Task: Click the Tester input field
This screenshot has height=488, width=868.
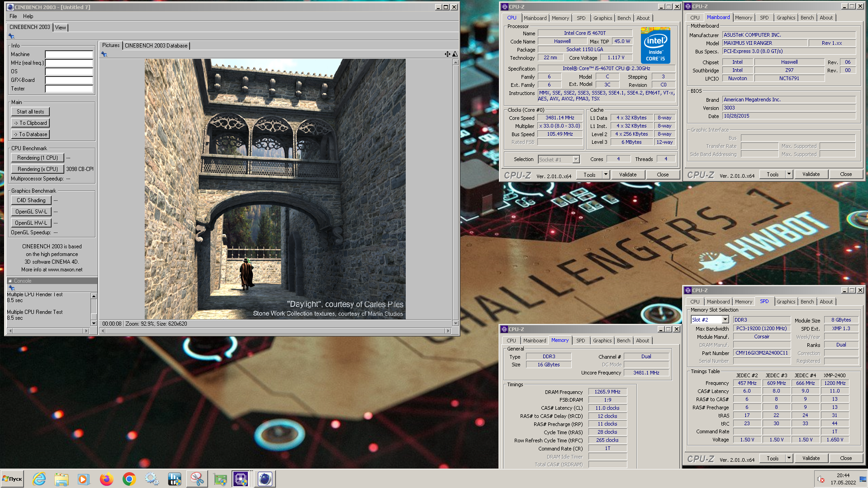Action: (x=69, y=89)
